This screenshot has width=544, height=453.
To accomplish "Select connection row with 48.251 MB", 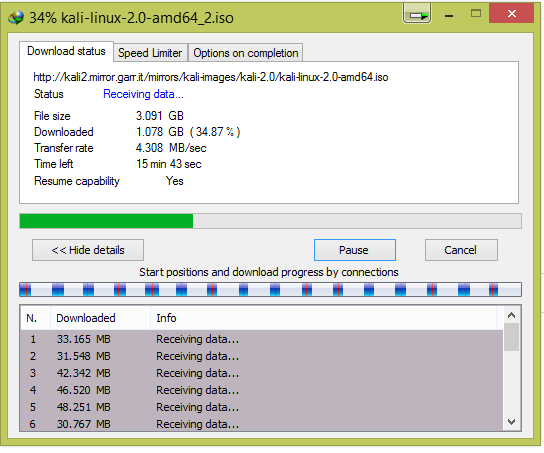I will click(262, 407).
